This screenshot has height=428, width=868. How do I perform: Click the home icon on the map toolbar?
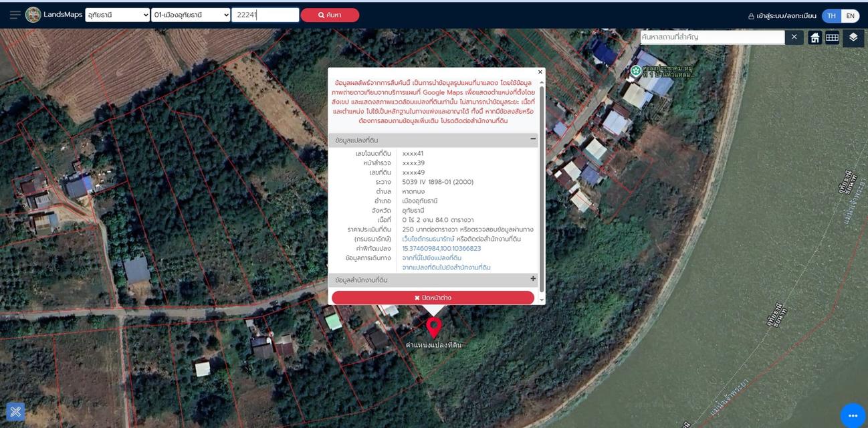click(x=815, y=37)
